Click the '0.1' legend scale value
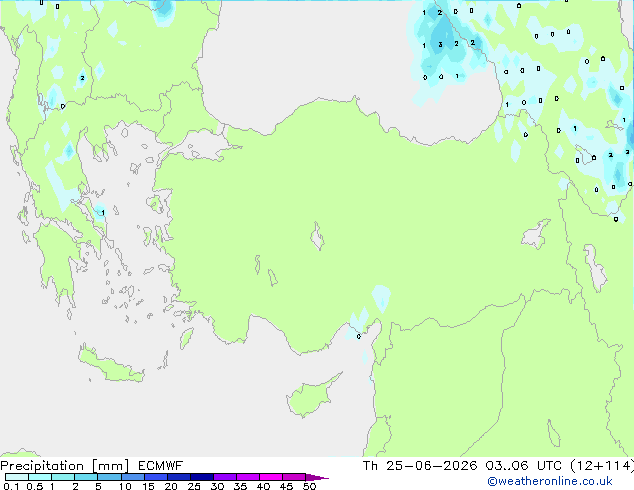 pyautogui.click(x=11, y=486)
